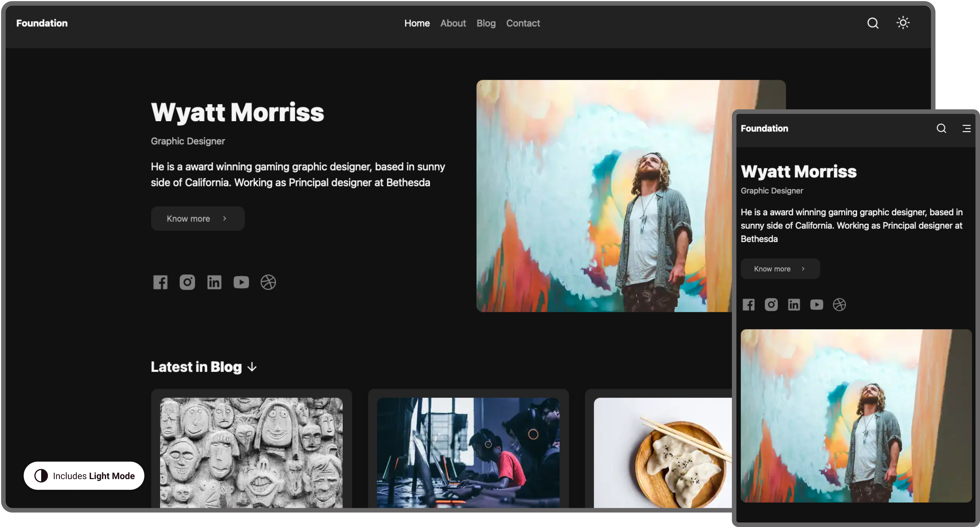Tap the mobile Know more button
The height and width of the screenshot is (527, 980).
780,269
